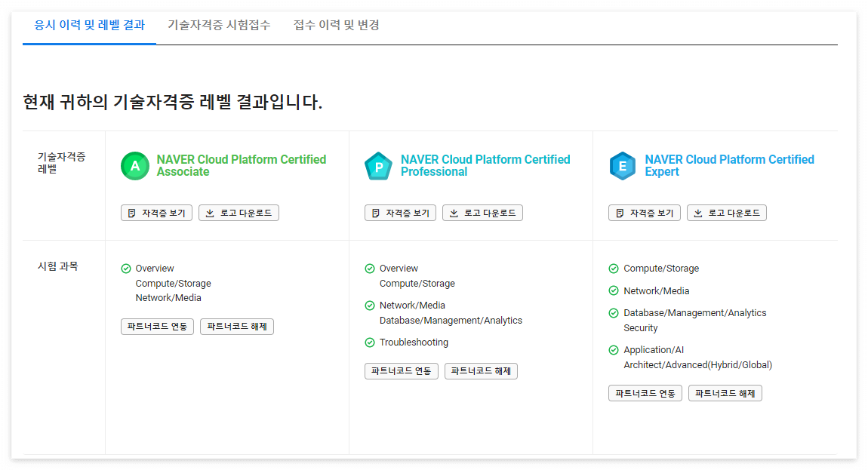Click check icon beside Database/Management/Analytics in Expert

[x=614, y=313]
